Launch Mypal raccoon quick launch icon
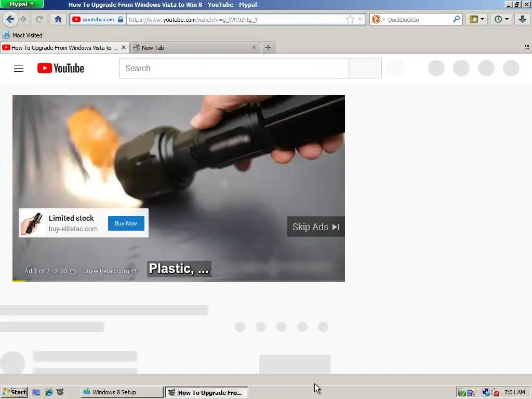The image size is (532, 399). click(60, 392)
